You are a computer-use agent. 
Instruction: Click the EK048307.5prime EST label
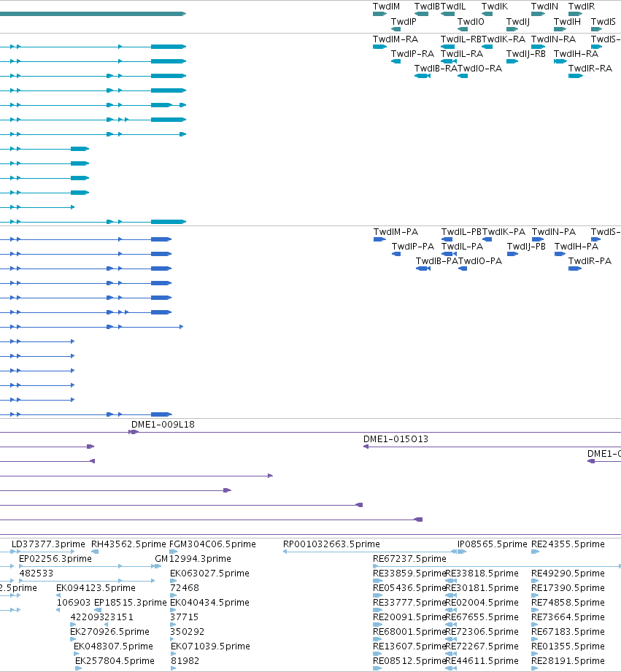[x=113, y=646]
